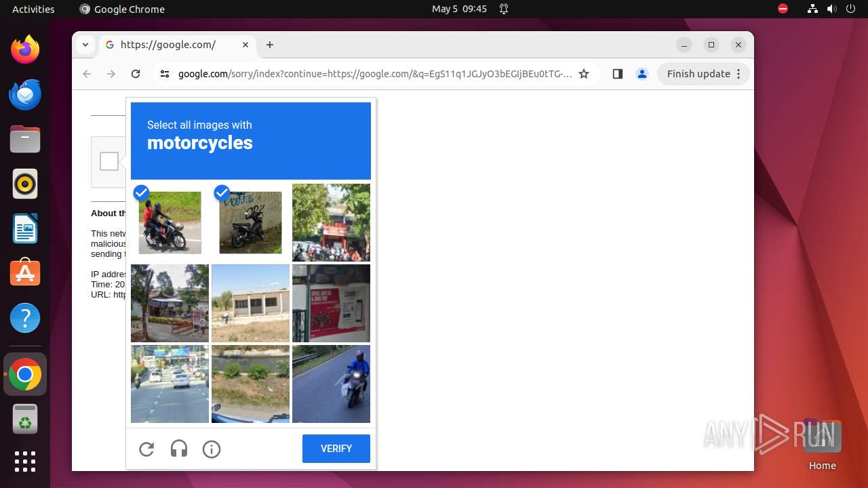Open Firefox from the dock
The image size is (868, 488).
click(25, 49)
